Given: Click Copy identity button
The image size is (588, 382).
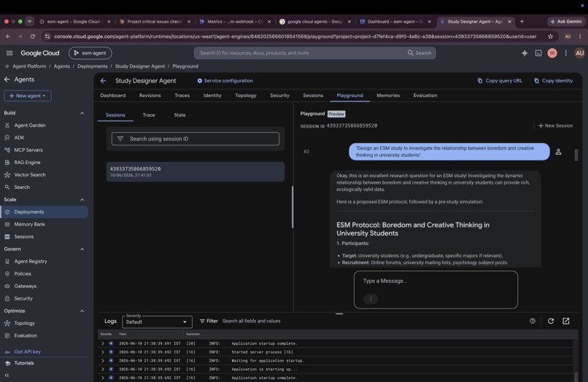Looking at the screenshot, I should (x=554, y=81).
